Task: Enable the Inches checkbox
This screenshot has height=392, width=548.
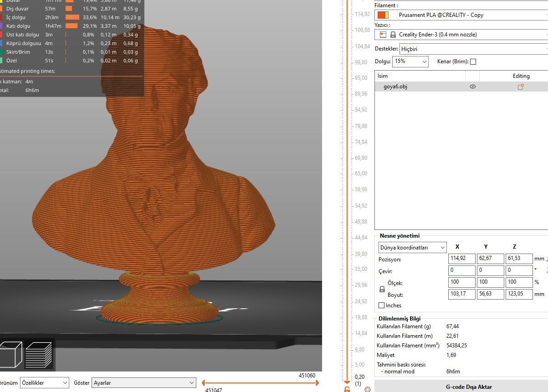Action: coord(382,305)
